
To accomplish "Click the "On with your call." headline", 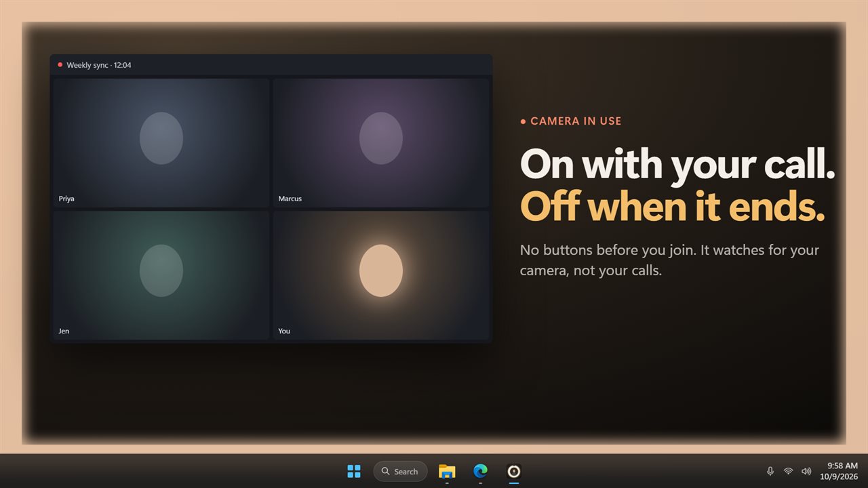I will tap(677, 165).
